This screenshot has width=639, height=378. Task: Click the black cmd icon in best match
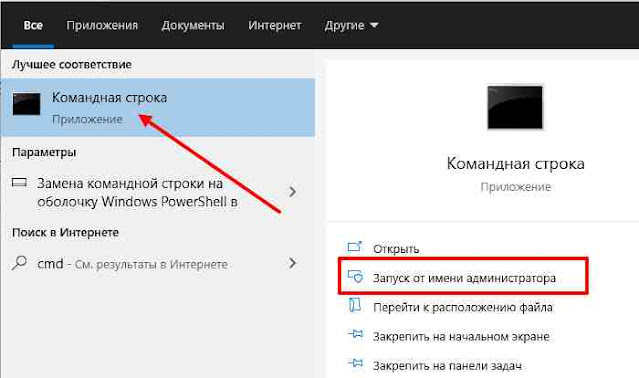pyautogui.click(x=26, y=104)
